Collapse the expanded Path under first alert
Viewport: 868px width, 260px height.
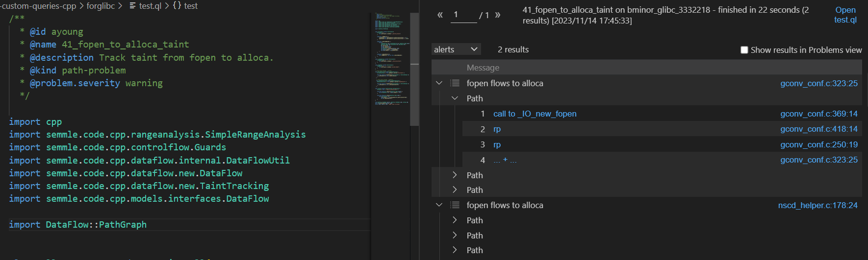(455, 98)
